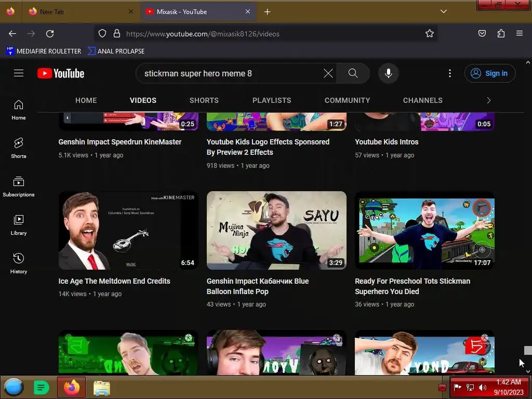Switch to the channel HOME tab

pyautogui.click(x=86, y=100)
